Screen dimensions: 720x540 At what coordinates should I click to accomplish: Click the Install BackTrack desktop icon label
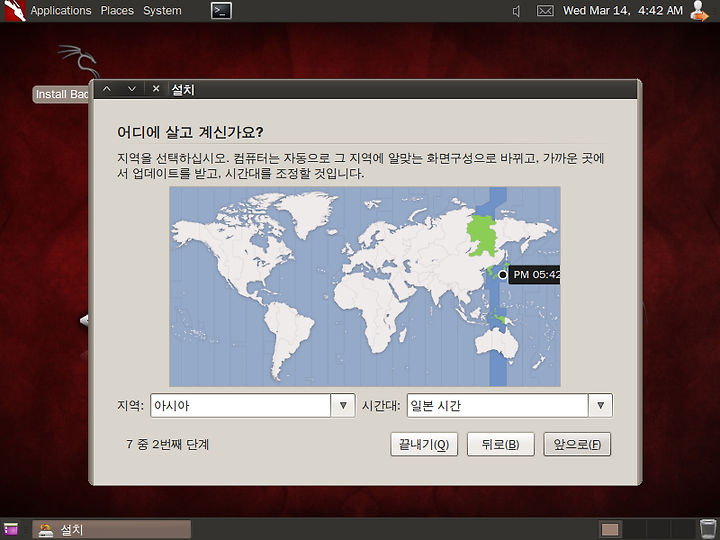pyautogui.click(x=62, y=94)
